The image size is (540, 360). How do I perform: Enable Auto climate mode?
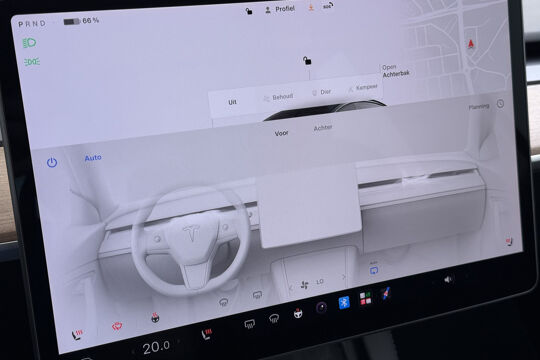coord(93,158)
